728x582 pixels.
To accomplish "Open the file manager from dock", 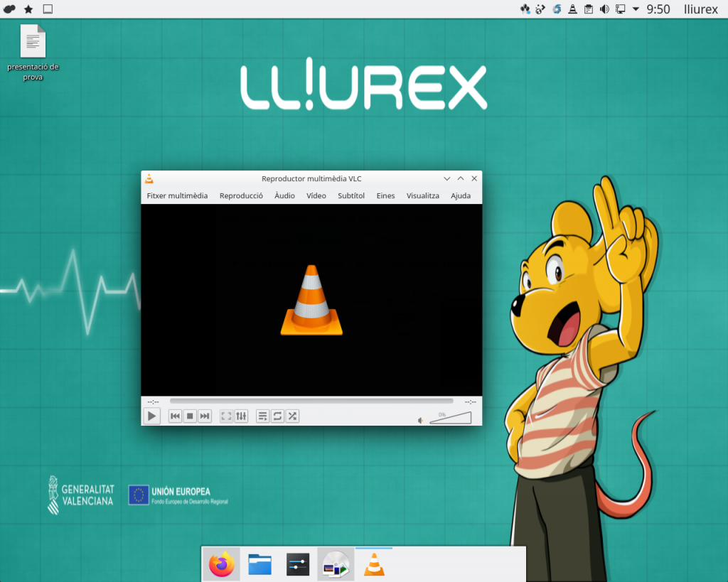I will (x=260, y=565).
